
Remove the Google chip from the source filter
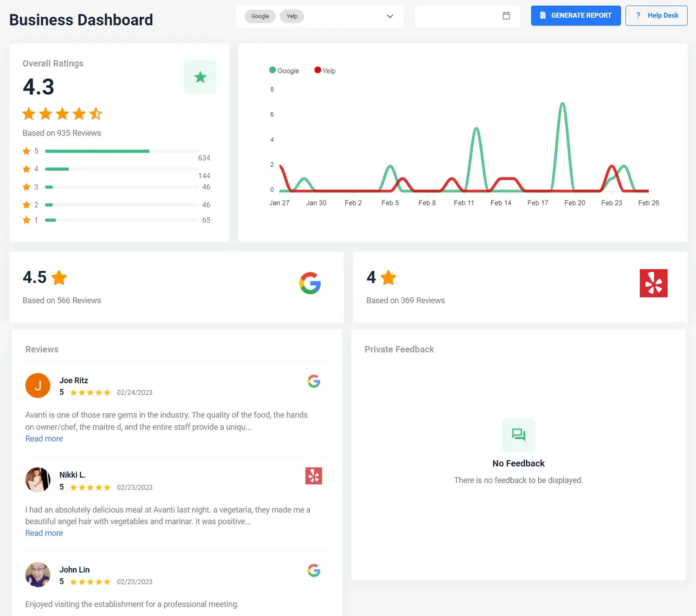(260, 16)
